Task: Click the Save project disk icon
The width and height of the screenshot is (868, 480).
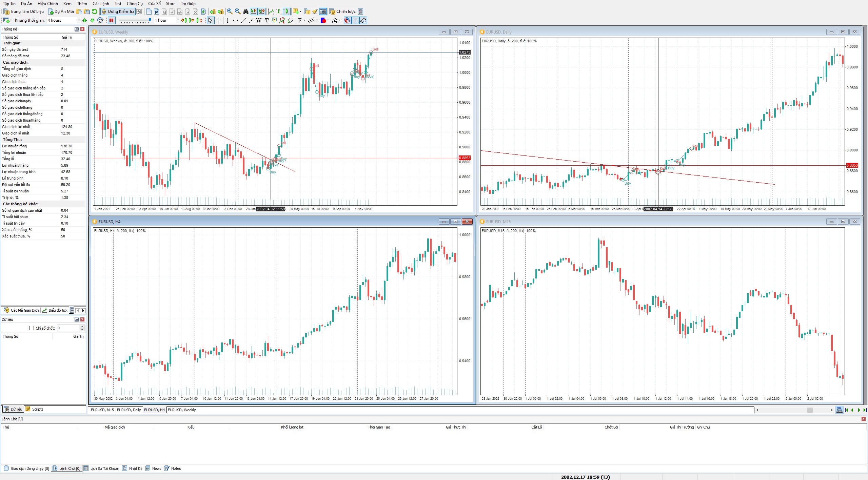Action: 87,12
